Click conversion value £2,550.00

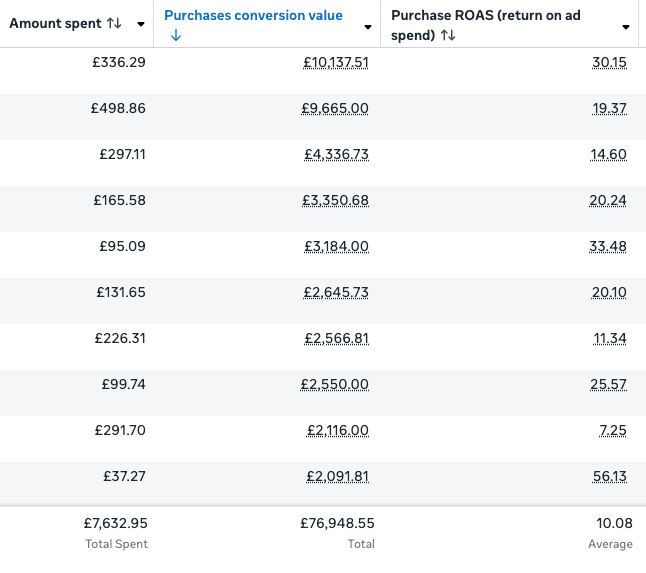pos(336,384)
